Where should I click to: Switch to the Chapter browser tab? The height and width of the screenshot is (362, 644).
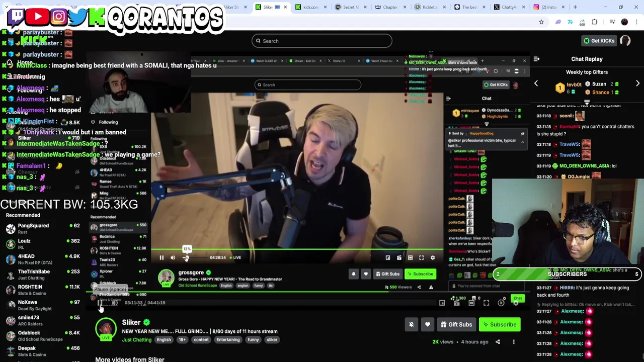pos(390,7)
